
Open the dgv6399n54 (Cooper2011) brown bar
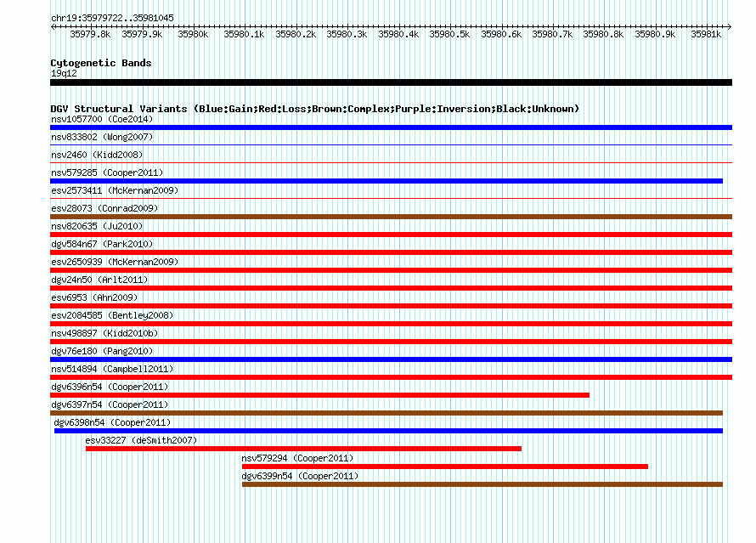click(482, 484)
